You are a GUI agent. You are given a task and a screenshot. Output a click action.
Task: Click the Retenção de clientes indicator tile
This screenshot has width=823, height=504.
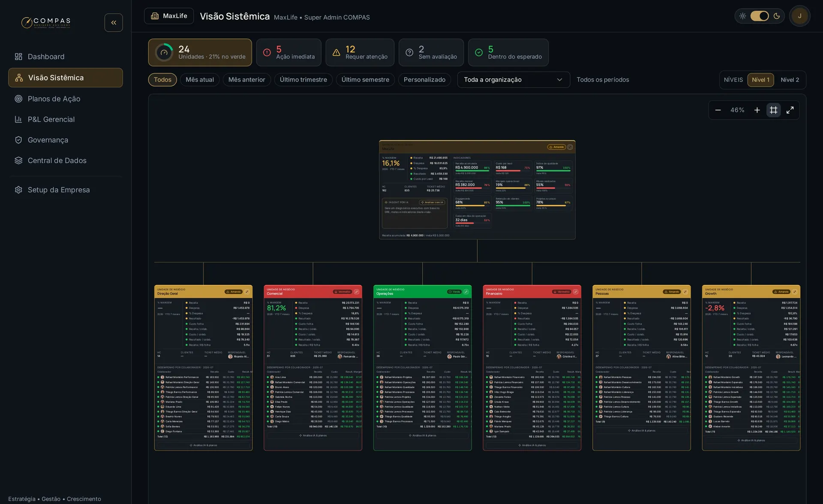pyautogui.click(x=513, y=203)
